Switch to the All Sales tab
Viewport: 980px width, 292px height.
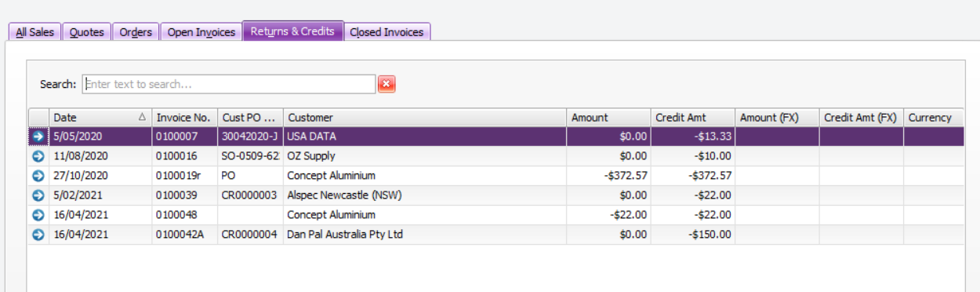point(34,32)
